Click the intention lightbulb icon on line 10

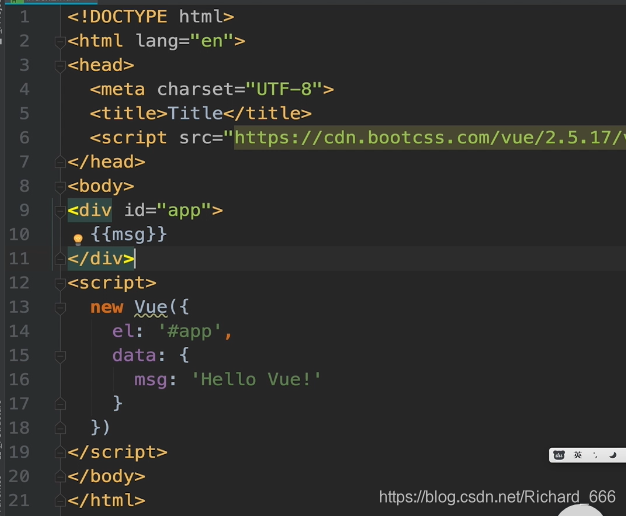click(78, 239)
